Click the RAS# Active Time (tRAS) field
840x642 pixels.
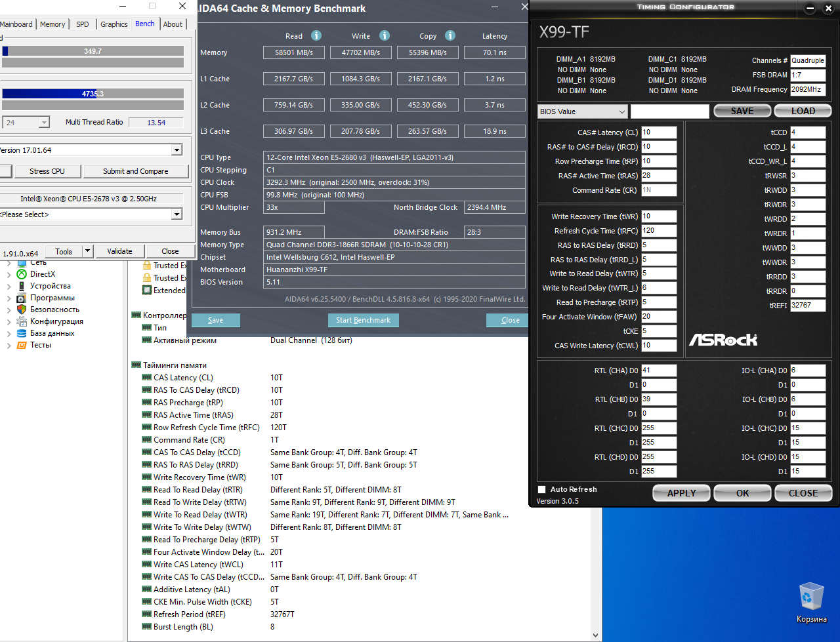[659, 176]
